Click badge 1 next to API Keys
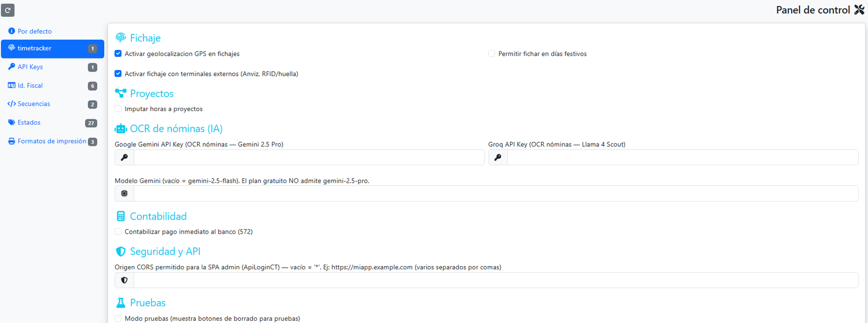868x323 pixels. (x=93, y=67)
